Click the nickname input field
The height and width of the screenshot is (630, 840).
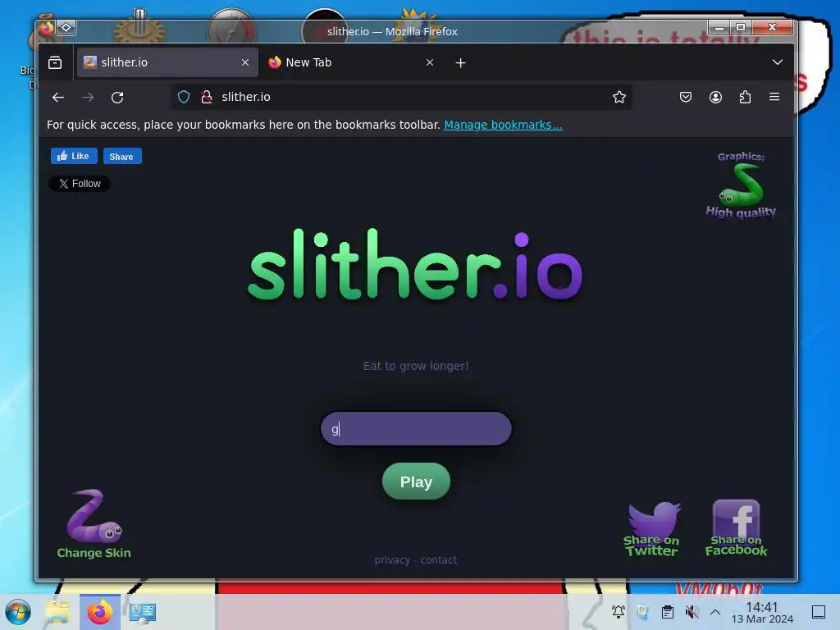[x=416, y=428]
